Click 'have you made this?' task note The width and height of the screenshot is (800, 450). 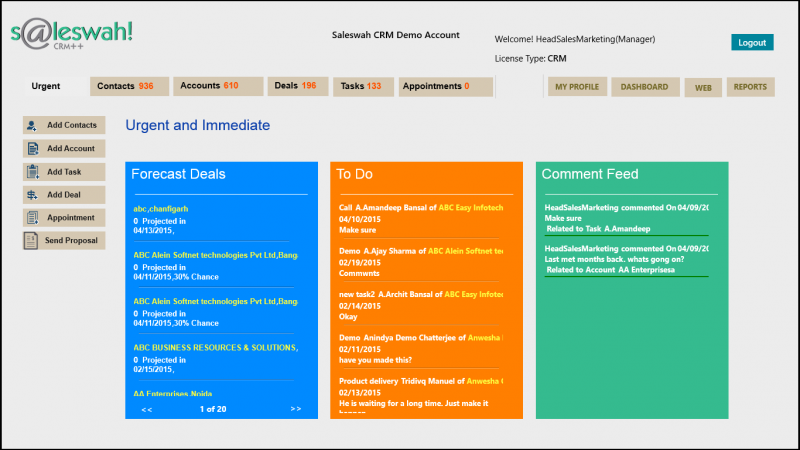click(x=376, y=360)
